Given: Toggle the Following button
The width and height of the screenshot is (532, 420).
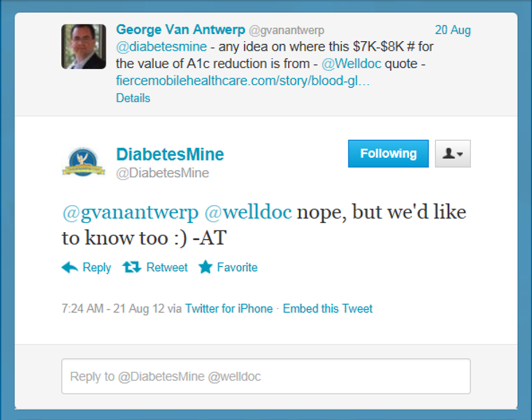Looking at the screenshot, I should click(x=388, y=154).
